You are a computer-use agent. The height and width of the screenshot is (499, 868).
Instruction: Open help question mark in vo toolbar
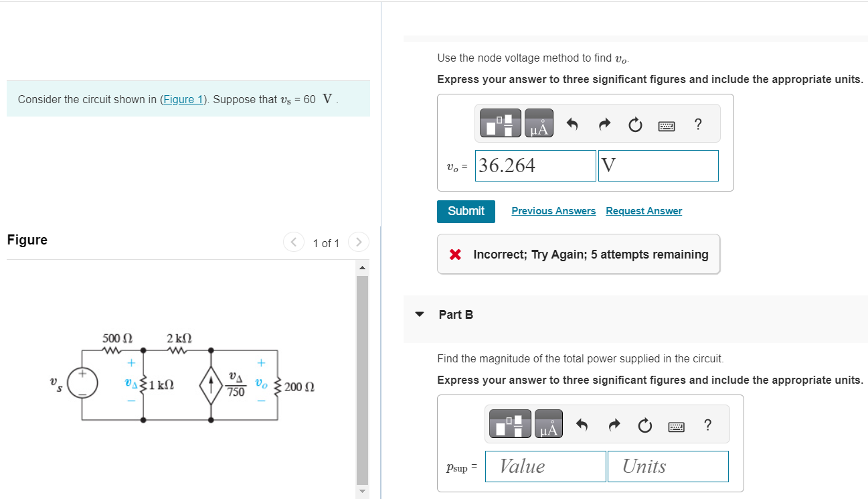[698, 124]
